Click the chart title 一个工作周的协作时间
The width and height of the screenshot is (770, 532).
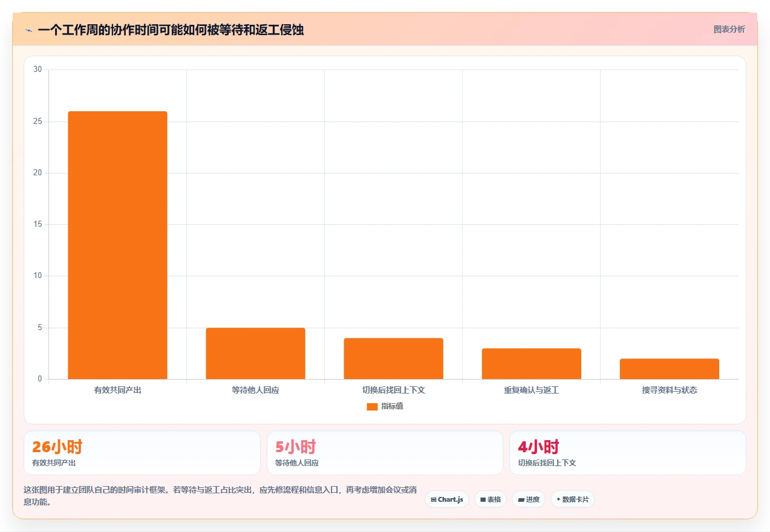(171, 30)
